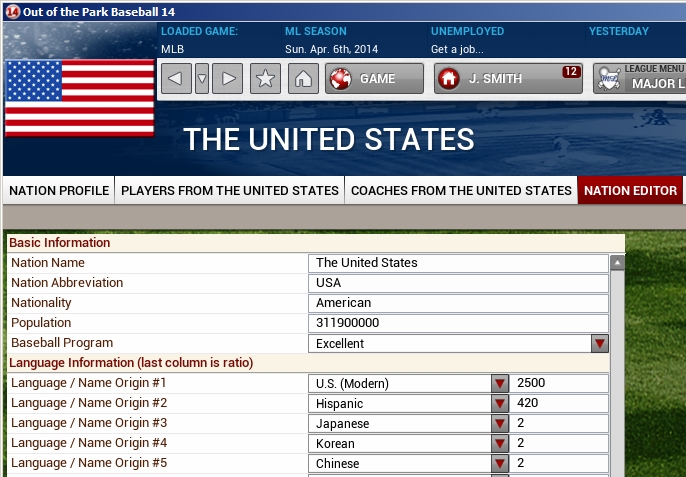Click the editor's vertical scrollbar track

[x=617, y=373]
